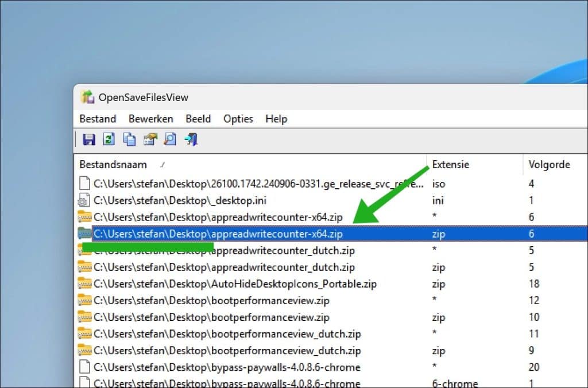Image resolution: width=588 pixels, height=388 pixels.
Task: Click the zip icon of appreadwritecounter_dutch.zip with zip extension
Action: coord(84,266)
